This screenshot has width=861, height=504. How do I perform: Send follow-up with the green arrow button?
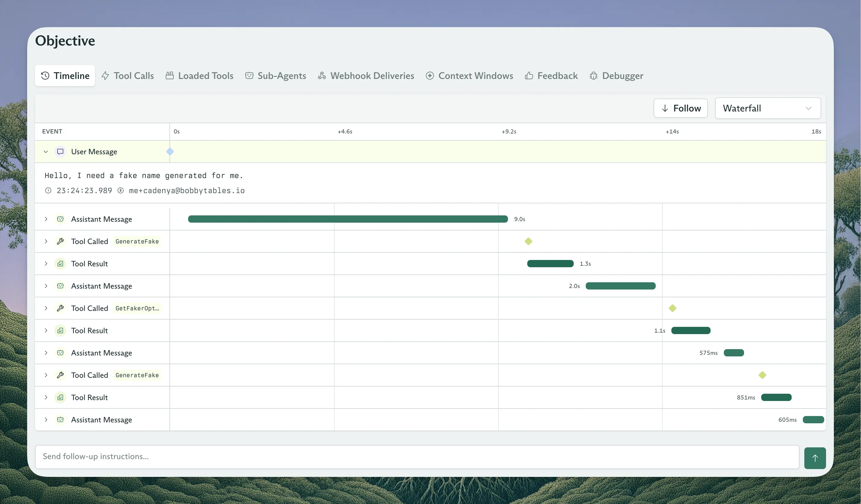tap(815, 458)
